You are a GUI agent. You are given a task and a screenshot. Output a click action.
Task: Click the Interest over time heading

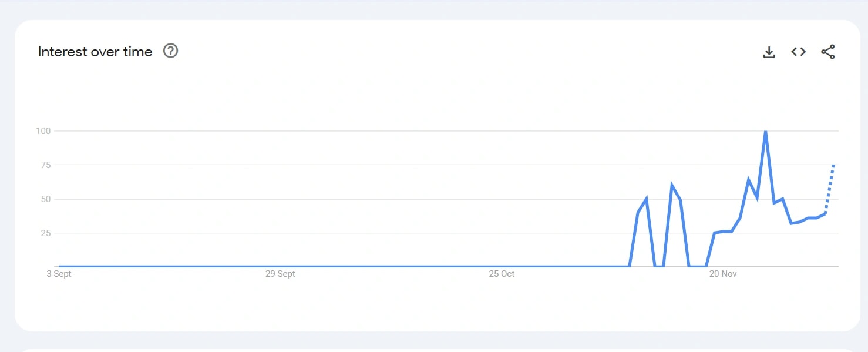click(x=95, y=52)
